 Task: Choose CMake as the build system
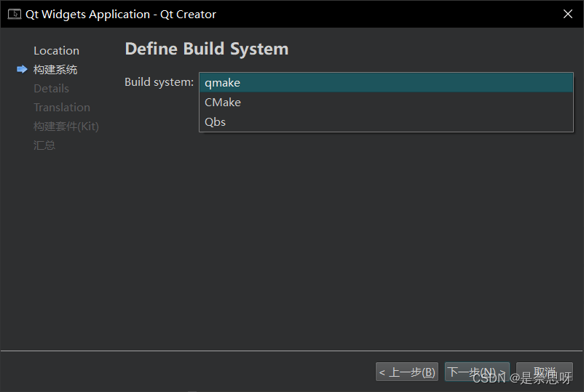pyautogui.click(x=386, y=103)
